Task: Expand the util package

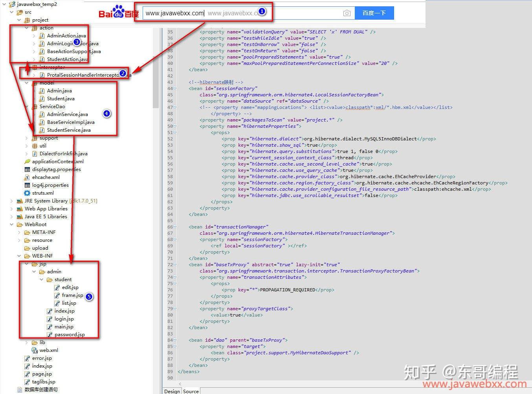Action: click(x=27, y=146)
